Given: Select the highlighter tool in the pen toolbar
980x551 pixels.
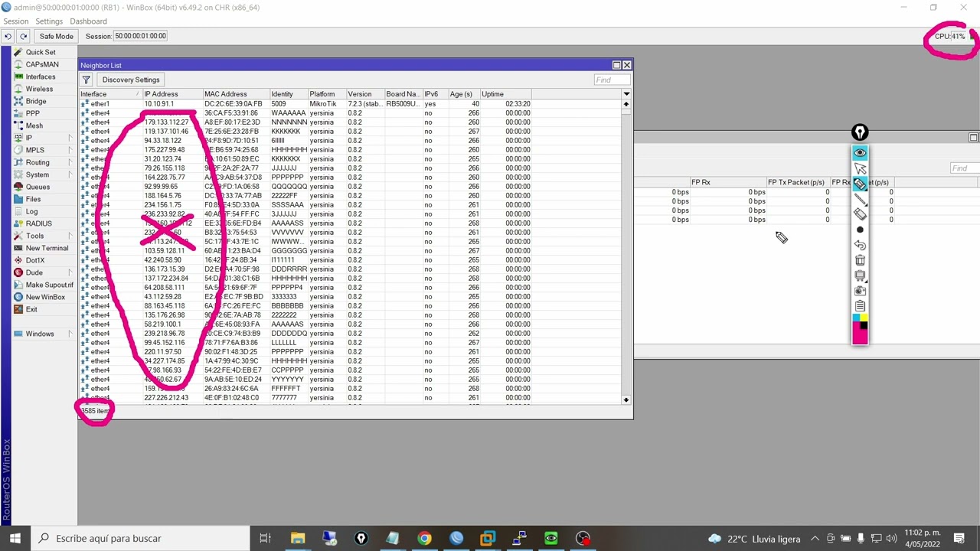Looking at the screenshot, I should 860,184.
